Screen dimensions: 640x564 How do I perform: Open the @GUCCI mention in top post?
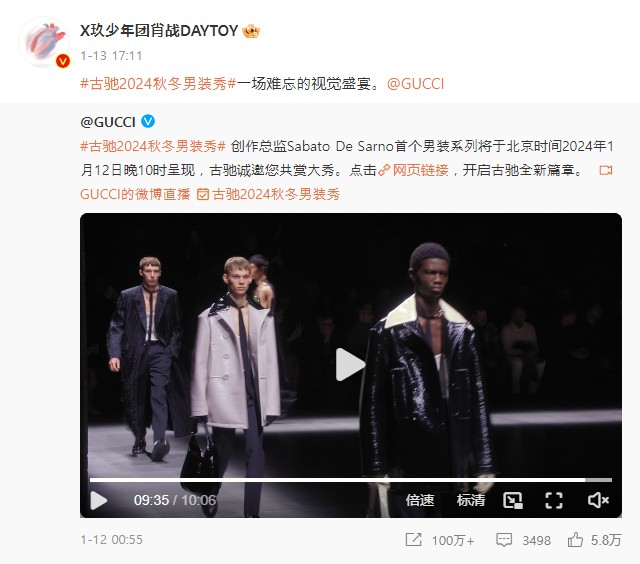click(x=415, y=84)
